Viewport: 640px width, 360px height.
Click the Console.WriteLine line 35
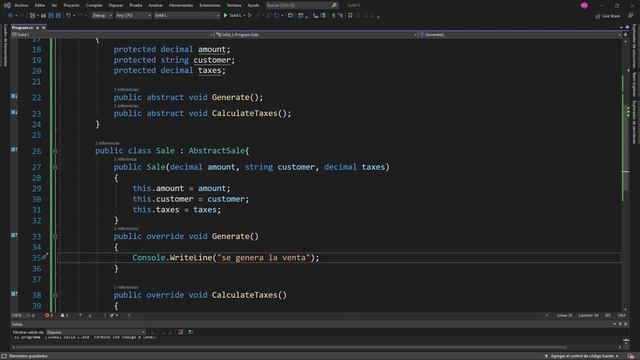pyautogui.click(x=226, y=258)
